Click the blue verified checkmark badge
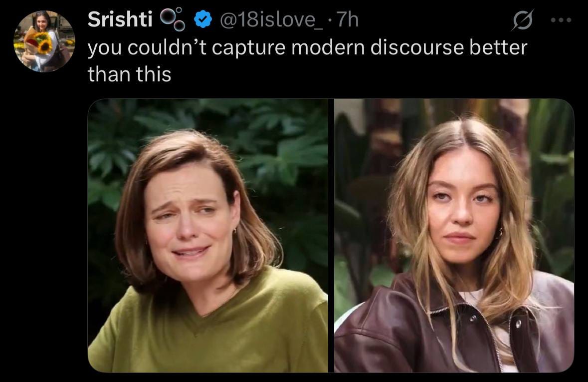 (x=203, y=19)
